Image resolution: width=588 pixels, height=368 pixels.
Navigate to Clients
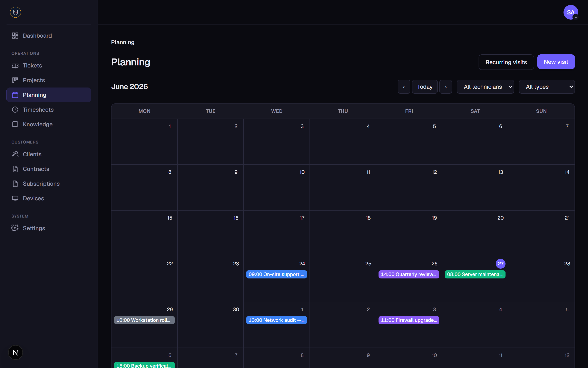[x=49, y=154]
